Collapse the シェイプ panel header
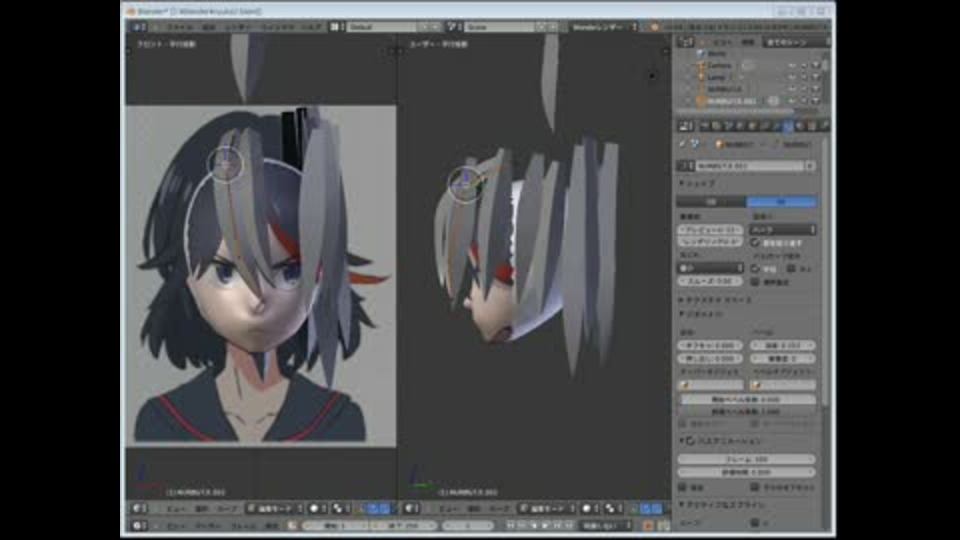Image resolution: width=960 pixels, height=540 pixels. [x=698, y=183]
